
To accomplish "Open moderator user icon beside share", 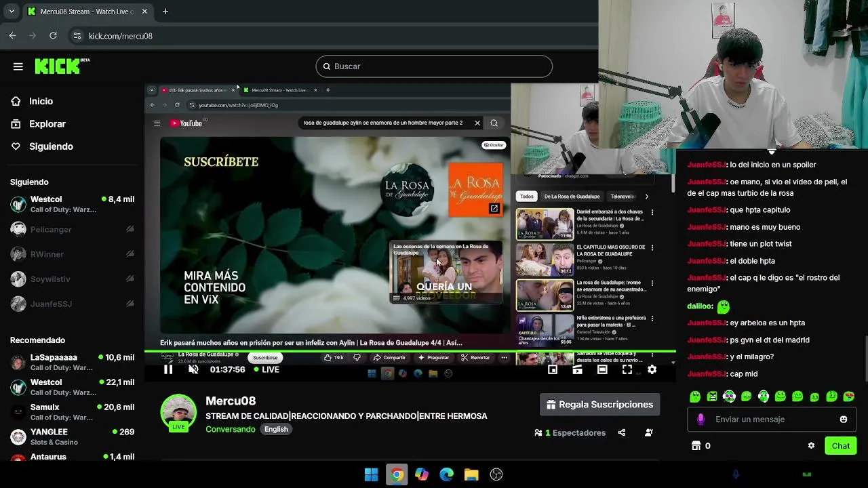I will coord(649,432).
